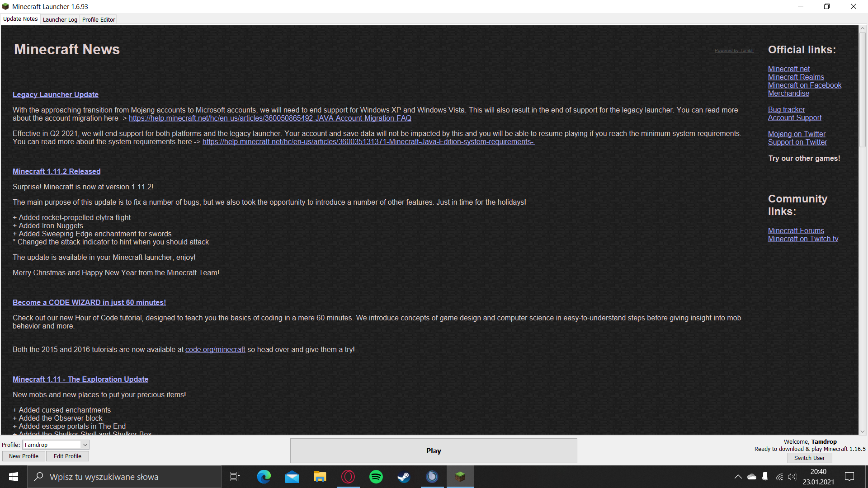
Task: Open the Opera browser taskbar icon
Action: click(x=348, y=477)
